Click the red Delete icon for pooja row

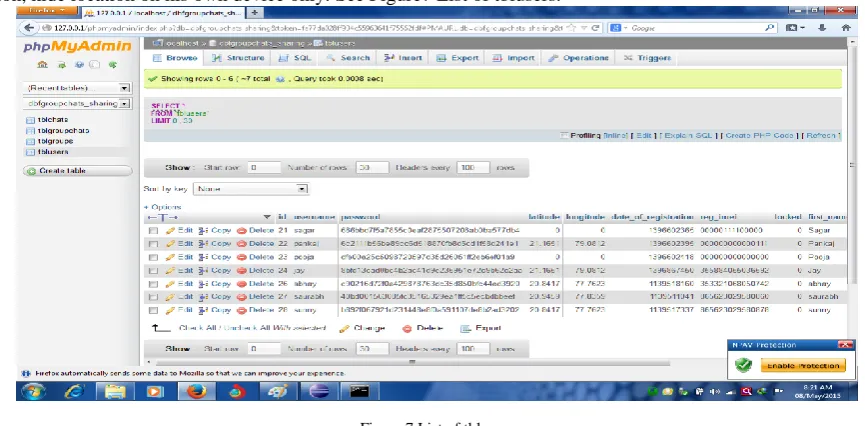(241, 257)
